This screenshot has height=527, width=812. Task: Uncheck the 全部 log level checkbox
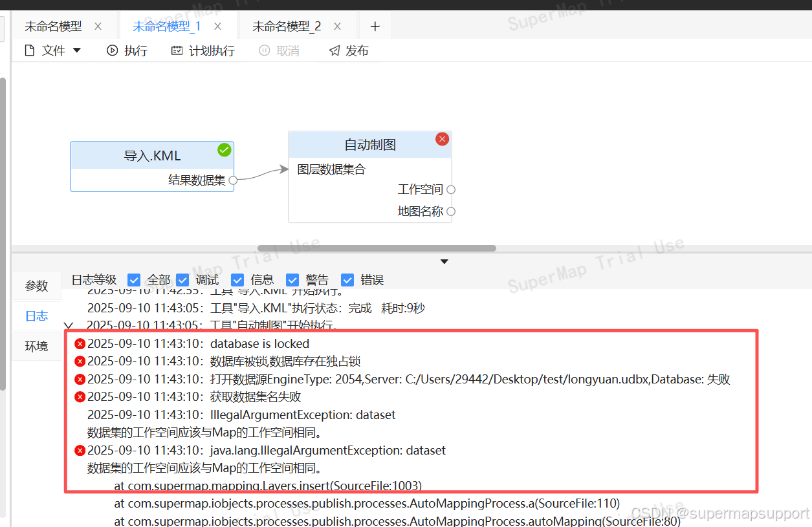point(133,279)
